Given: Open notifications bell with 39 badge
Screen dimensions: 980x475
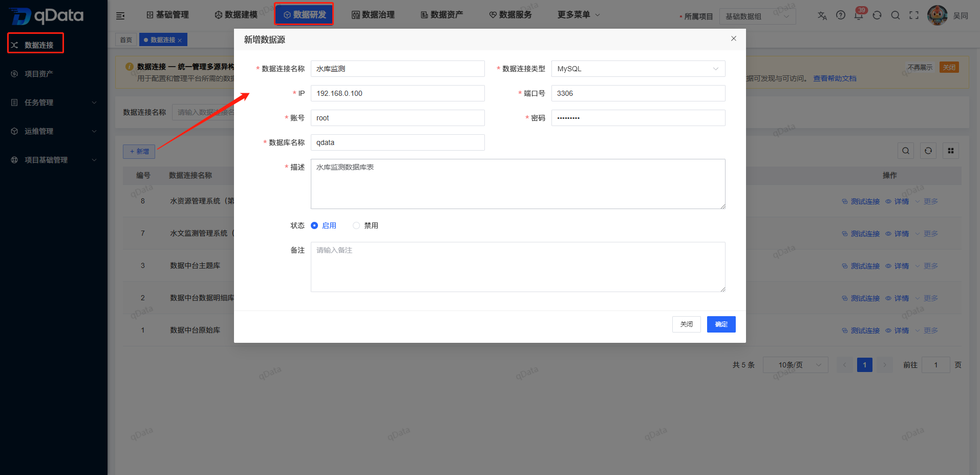Looking at the screenshot, I should tap(859, 14).
